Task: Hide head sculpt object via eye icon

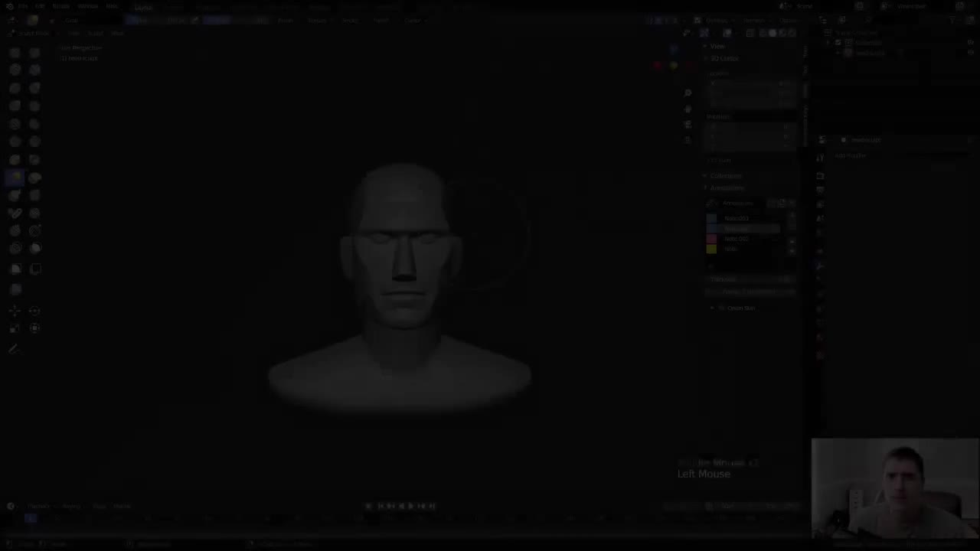Action: 971,53
